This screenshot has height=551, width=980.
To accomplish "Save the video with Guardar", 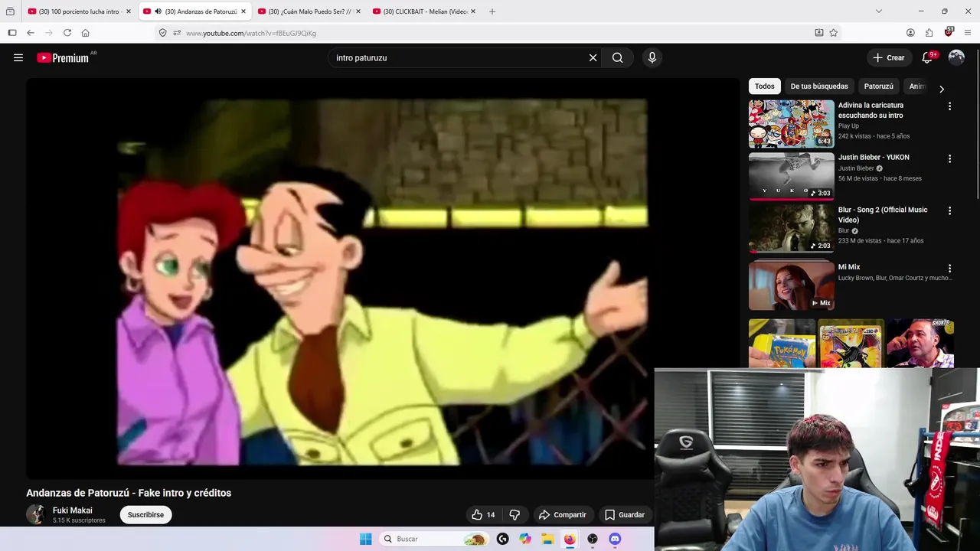I will (x=625, y=515).
